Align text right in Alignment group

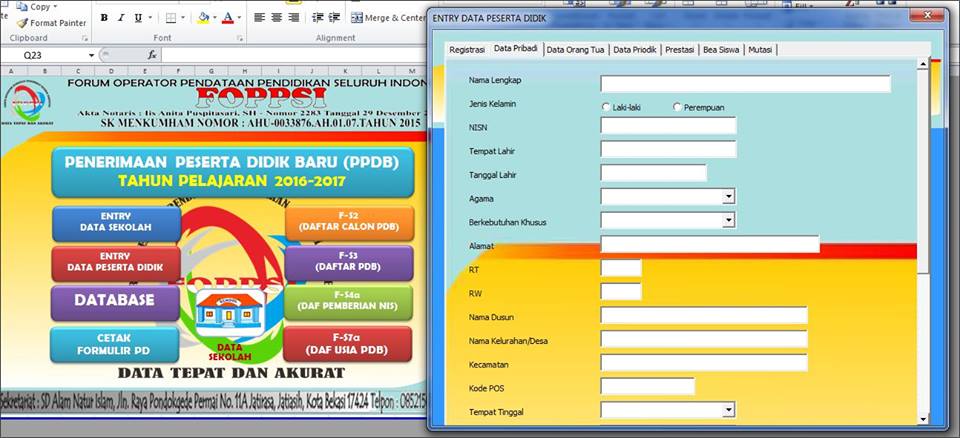(294, 18)
